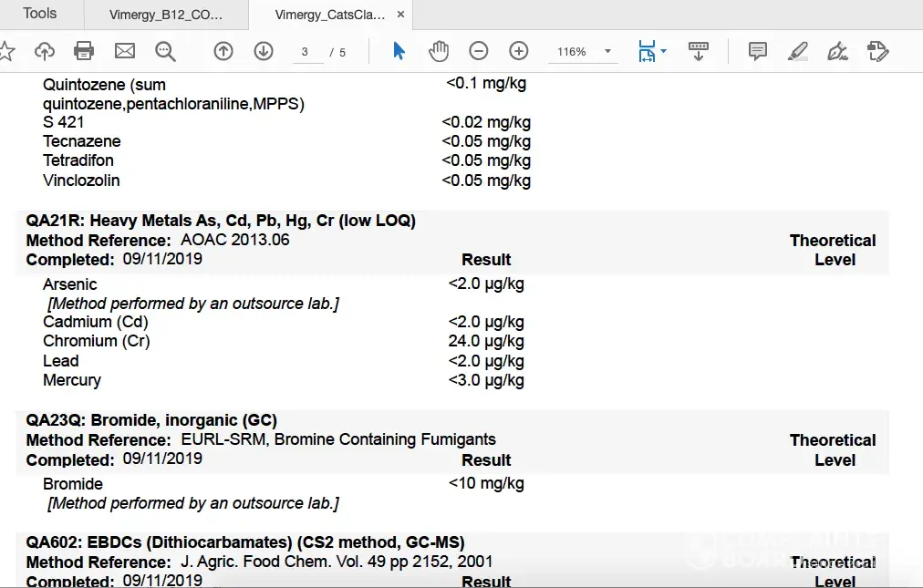Go to next page arrow
Screen dimensions: 923x588
coord(264,51)
